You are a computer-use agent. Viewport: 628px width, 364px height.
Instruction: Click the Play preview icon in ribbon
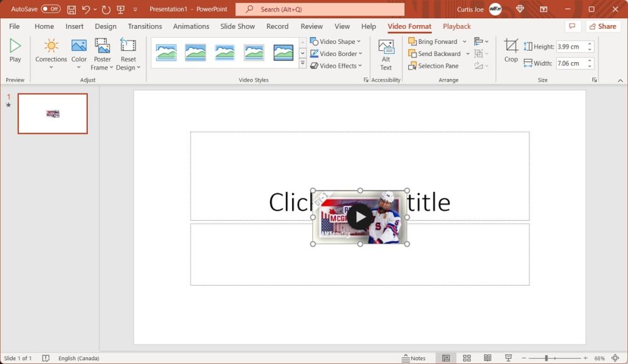point(15,46)
